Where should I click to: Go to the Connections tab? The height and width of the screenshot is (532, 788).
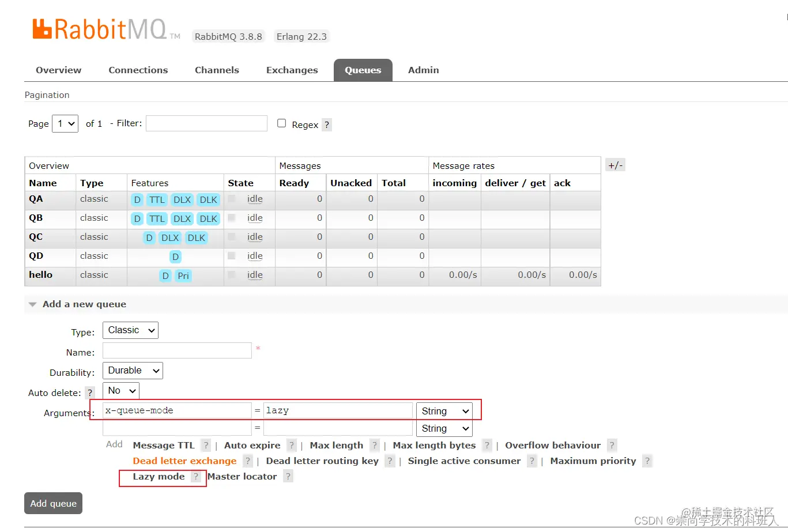[x=138, y=70]
